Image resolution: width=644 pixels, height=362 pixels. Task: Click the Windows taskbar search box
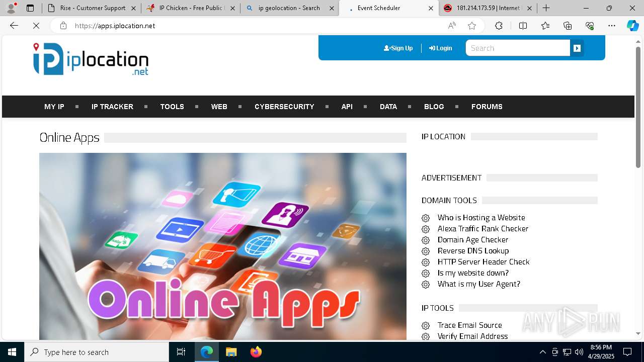coord(97,352)
